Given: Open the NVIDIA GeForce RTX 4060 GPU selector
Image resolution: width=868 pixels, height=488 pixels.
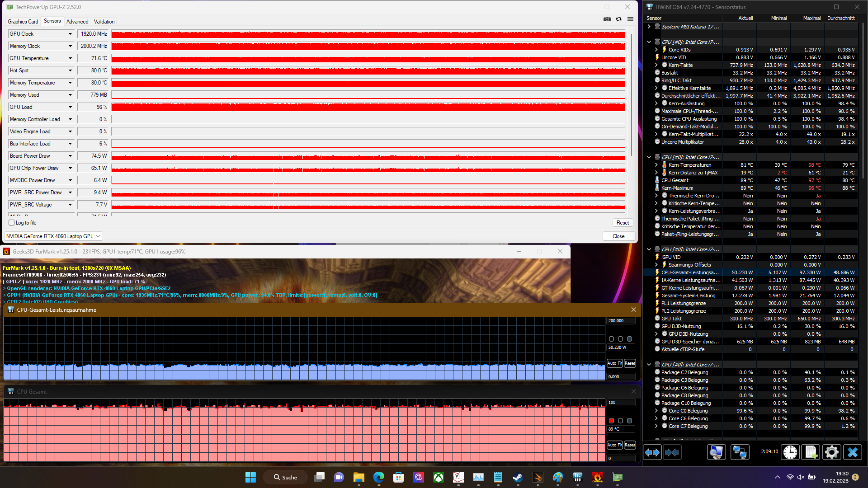Looking at the screenshot, I should tap(53, 236).
